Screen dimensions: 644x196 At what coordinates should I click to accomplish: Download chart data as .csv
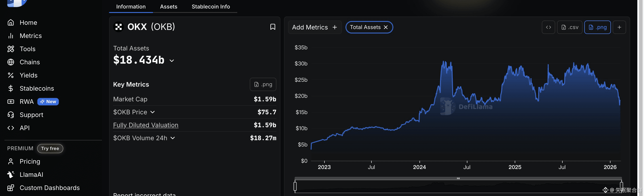[x=570, y=27]
